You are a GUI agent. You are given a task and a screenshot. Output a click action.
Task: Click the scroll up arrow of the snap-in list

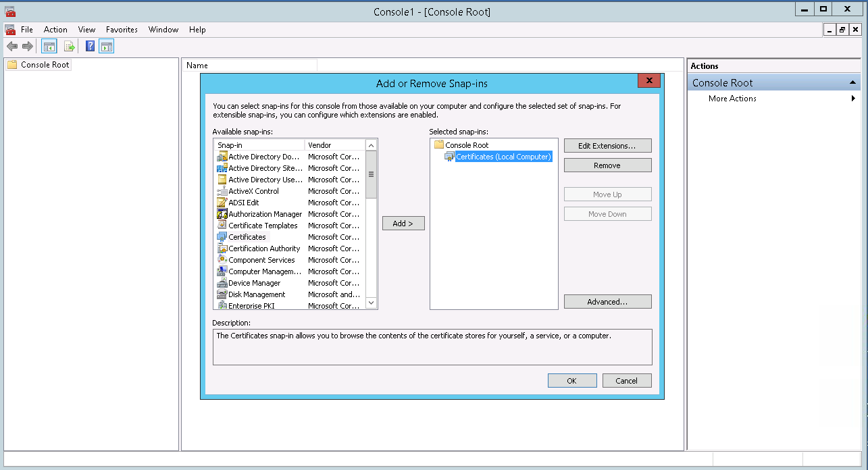click(x=371, y=145)
